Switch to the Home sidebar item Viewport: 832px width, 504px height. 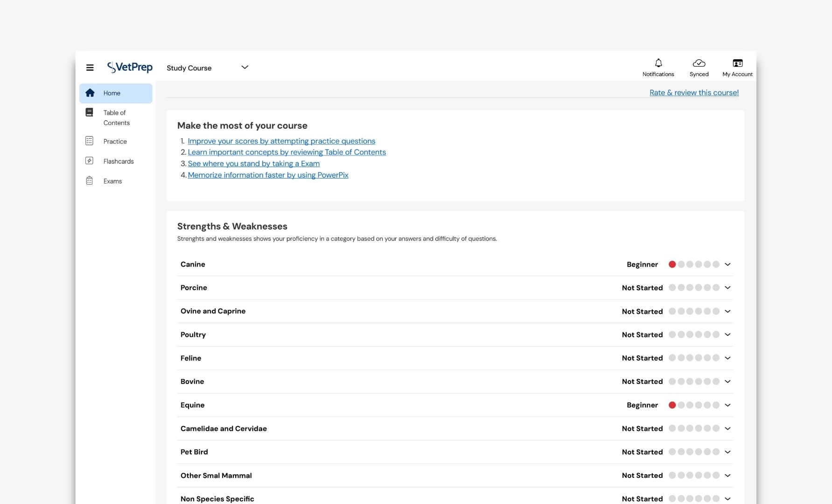tap(112, 93)
